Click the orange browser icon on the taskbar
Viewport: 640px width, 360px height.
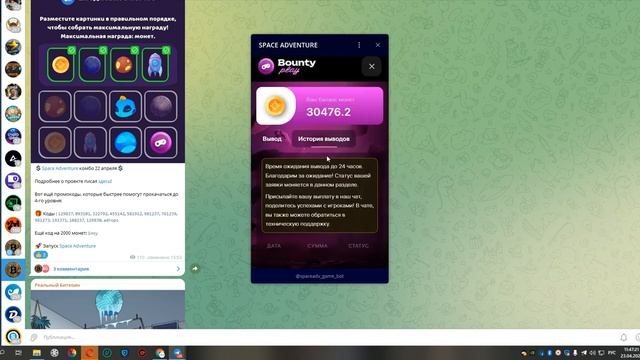pyautogui.click(x=89, y=353)
